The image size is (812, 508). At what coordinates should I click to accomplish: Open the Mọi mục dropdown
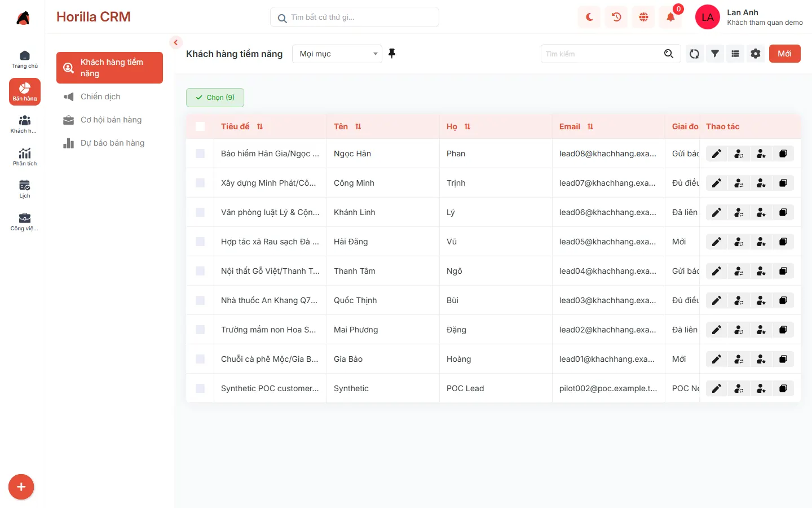click(337, 54)
